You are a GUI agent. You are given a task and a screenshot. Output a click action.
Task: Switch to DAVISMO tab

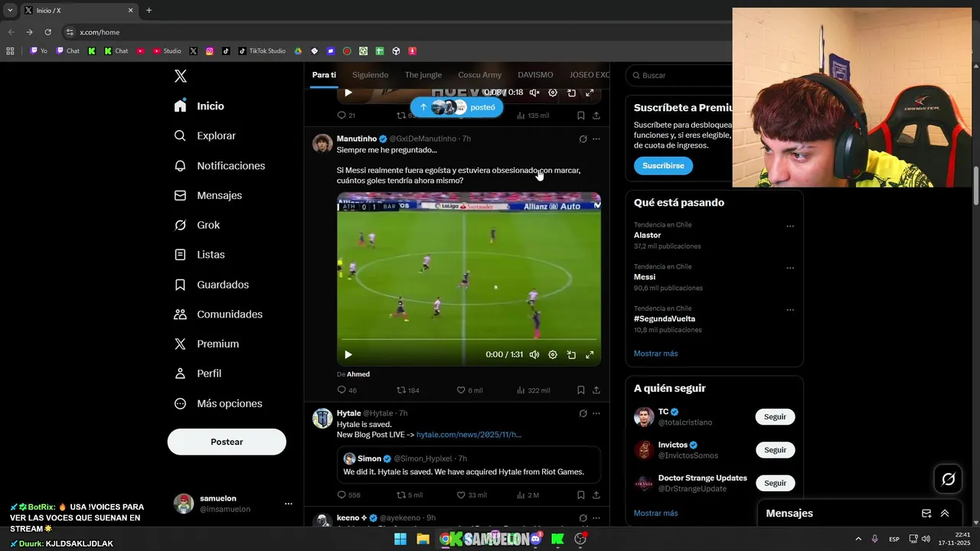click(535, 75)
